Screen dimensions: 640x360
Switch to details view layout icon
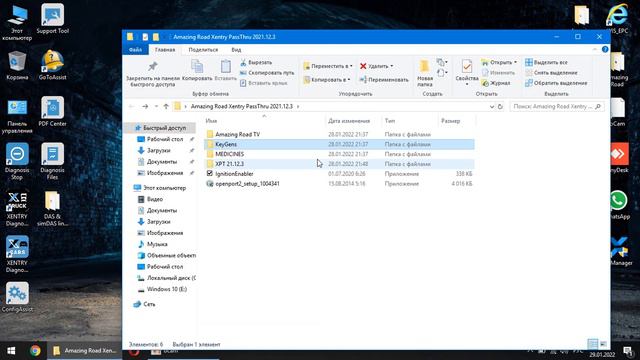coord(592,344)
